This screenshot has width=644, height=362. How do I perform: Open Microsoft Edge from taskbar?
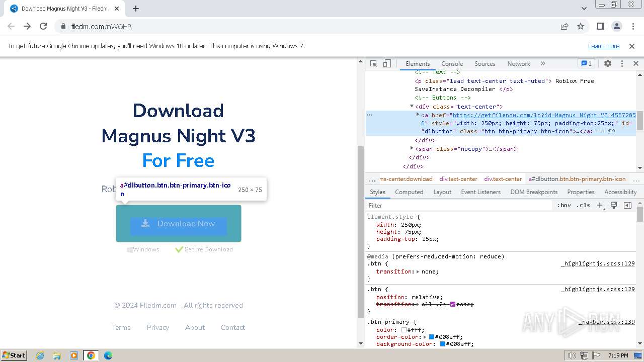pos(108,355)
